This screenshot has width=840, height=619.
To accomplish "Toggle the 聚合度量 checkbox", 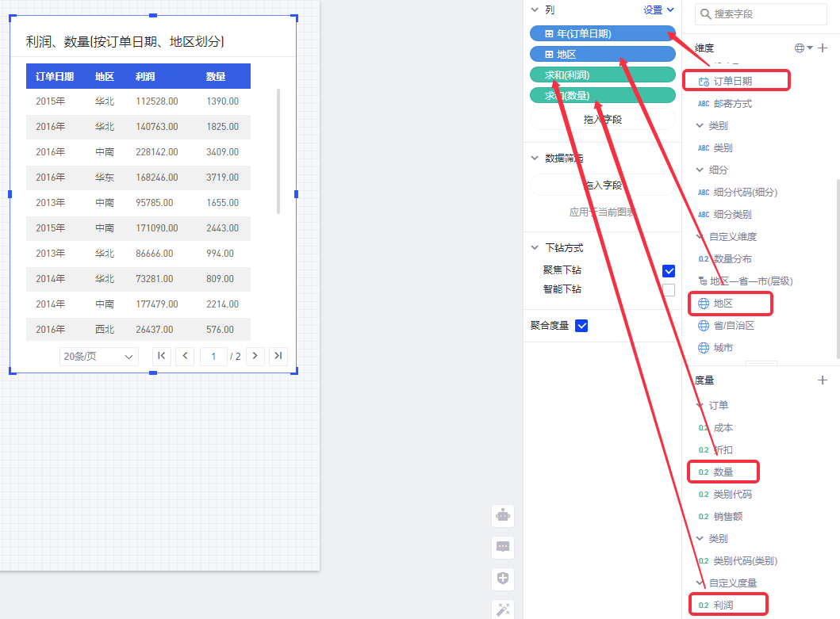I will (581, 325).
